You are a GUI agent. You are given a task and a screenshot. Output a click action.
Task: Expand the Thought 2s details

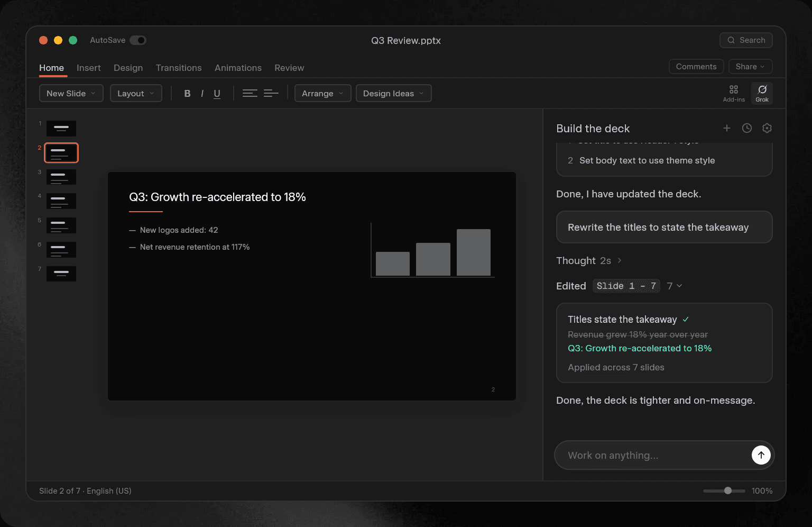pos(589,260)
